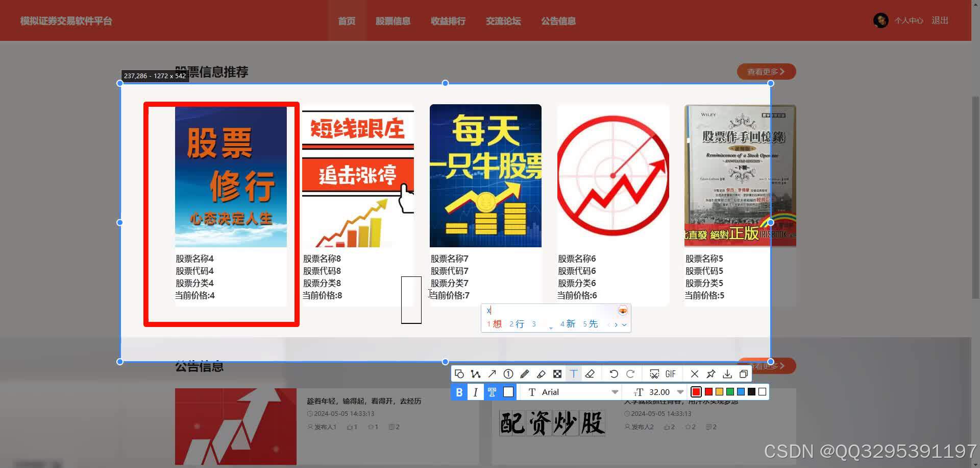This screenshot has height=468, width=980.
Task: Open the 股票作手回憶錄 book cover image
Action: coord(740,176)
